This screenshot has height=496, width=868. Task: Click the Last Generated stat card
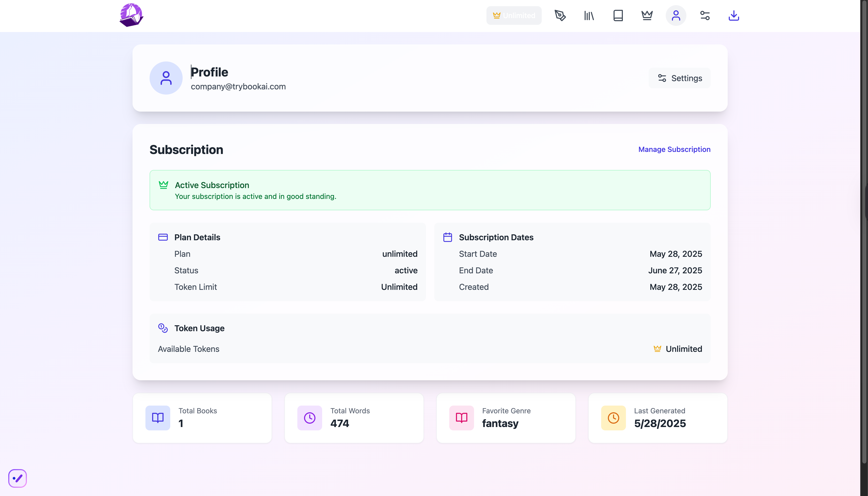click(657, 418)
